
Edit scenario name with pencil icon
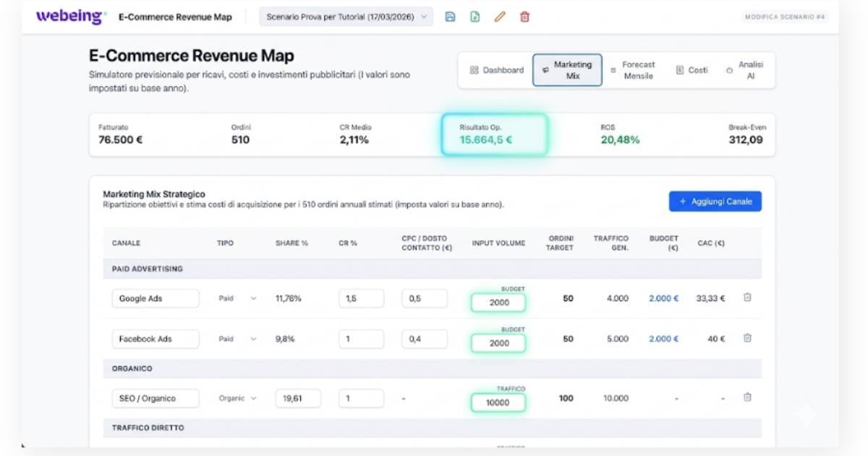500,17
